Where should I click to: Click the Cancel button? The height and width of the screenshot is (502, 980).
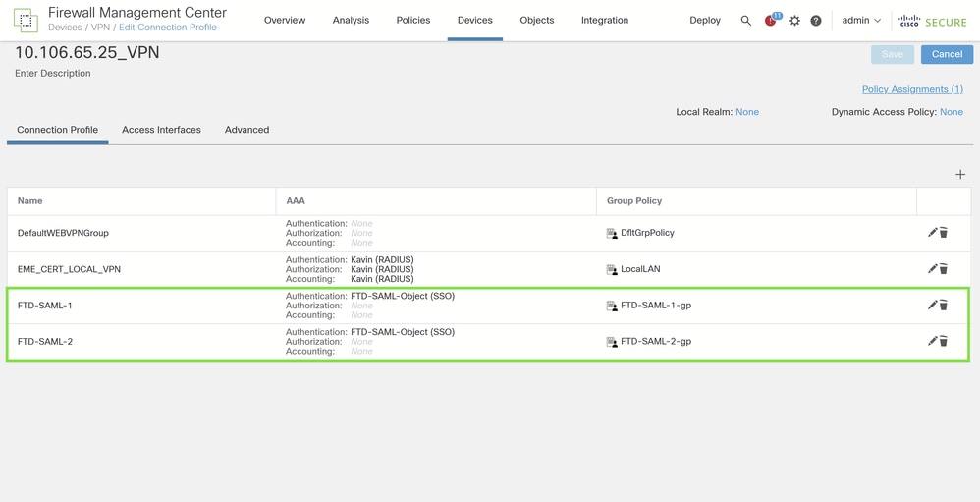click(x=947, y=54)
